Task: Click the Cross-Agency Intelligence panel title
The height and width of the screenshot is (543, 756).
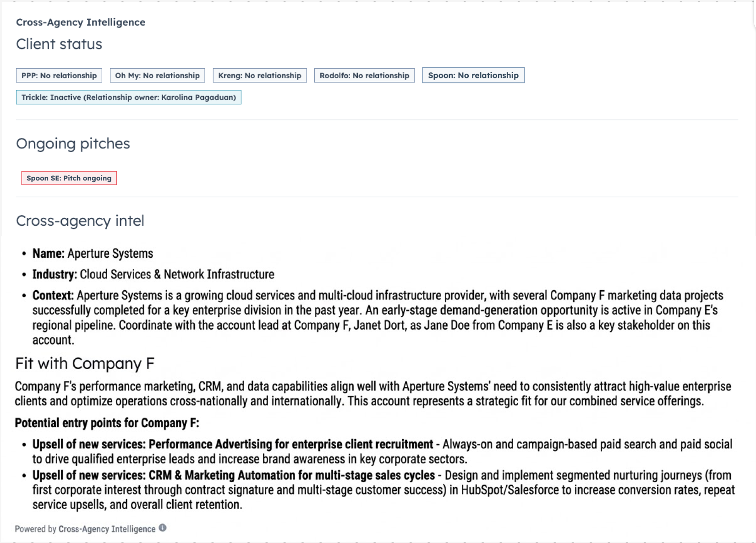Action: [x=81, y=22]
